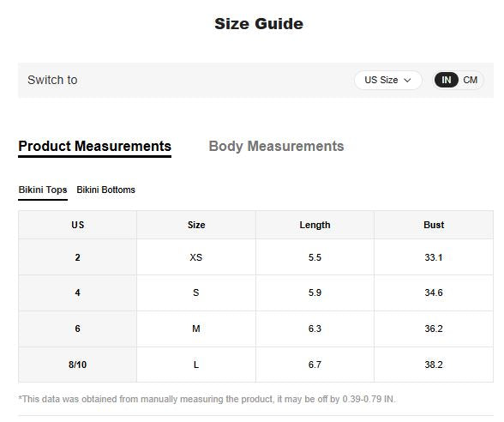Click the Size column header
Screen dimensions: 504x422
coord(196,225)
